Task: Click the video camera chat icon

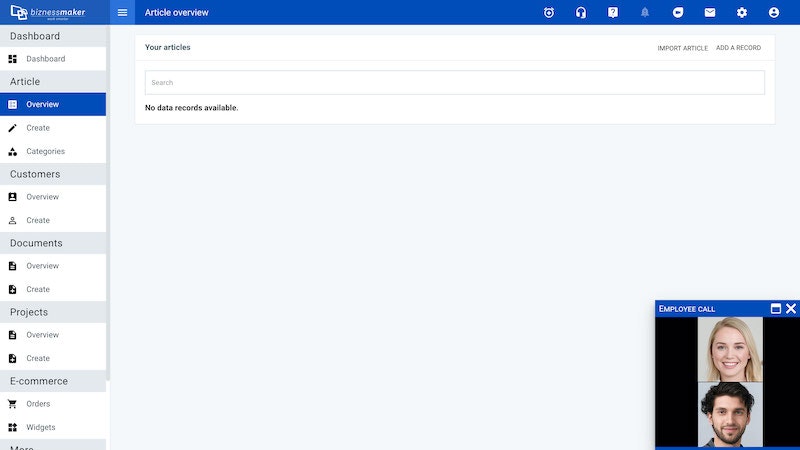Action: [x=678, y=12]
